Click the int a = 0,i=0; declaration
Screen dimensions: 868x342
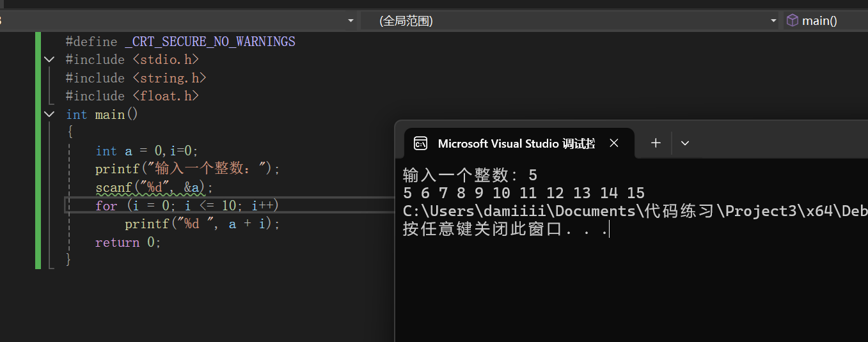coord(147,151)
